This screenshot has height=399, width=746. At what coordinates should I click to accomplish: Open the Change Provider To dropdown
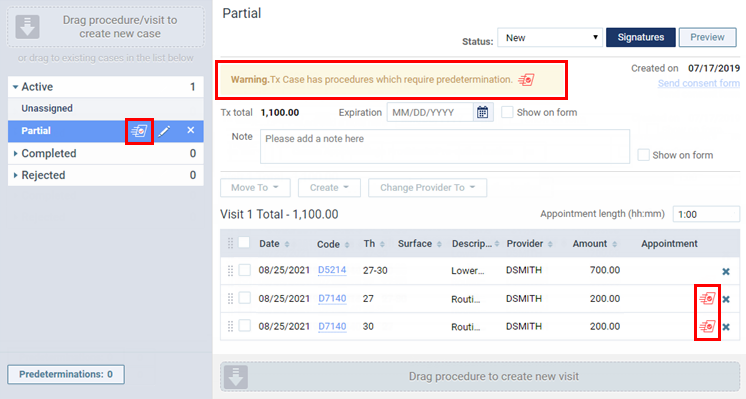(x=427, y=187)
